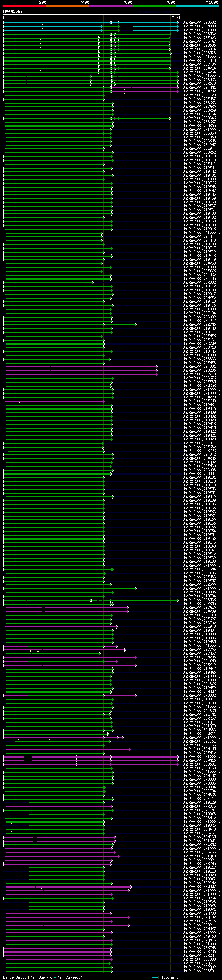Click the white query sequence bar
Viewport: 222px width, 980px height.
(x=92, y=14)
